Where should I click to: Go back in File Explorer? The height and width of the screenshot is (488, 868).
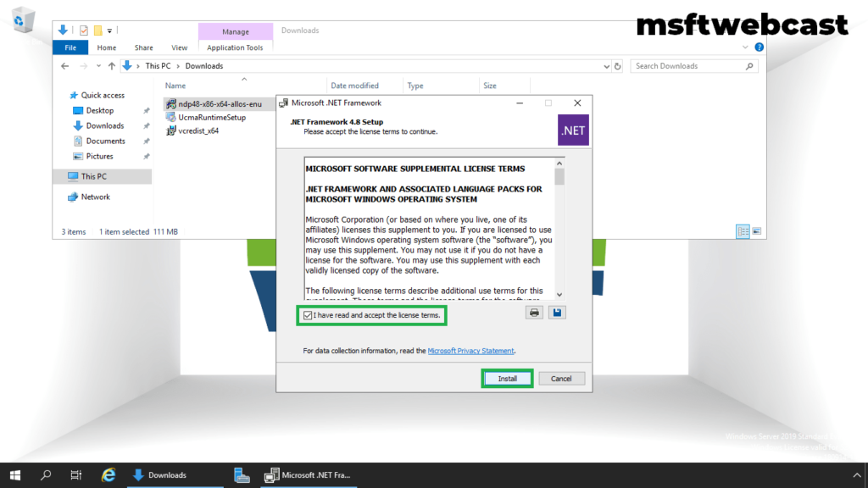point(64,66)
